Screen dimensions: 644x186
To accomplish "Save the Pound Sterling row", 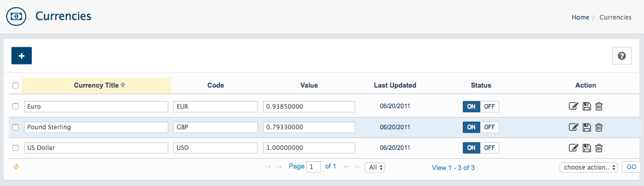I will (x=586, y=127).
